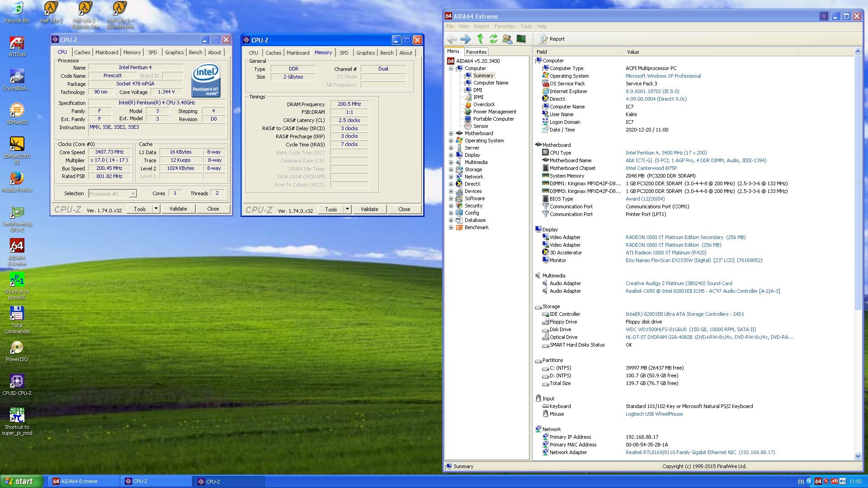This screenshot has height=488, width=868.
Task: Click Close button in right CPU-Z Memory window
Action: click(404, 209)
